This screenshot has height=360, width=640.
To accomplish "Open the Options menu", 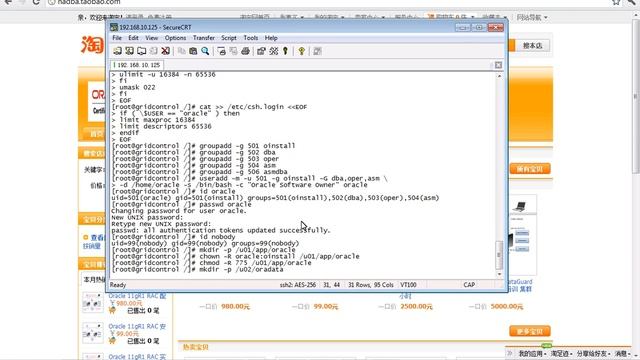I will (x=176, y=38).
